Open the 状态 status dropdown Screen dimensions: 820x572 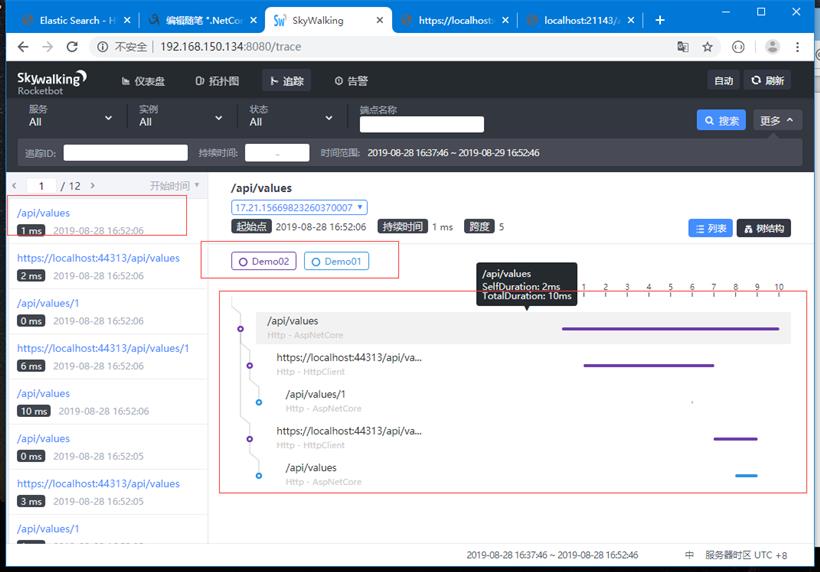[291, 116]
